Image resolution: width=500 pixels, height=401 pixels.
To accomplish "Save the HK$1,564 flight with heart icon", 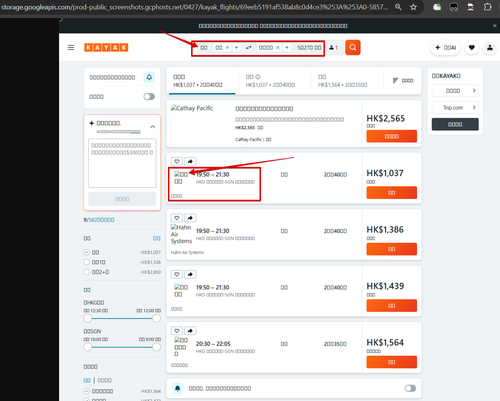I will (x=177, y=331).
